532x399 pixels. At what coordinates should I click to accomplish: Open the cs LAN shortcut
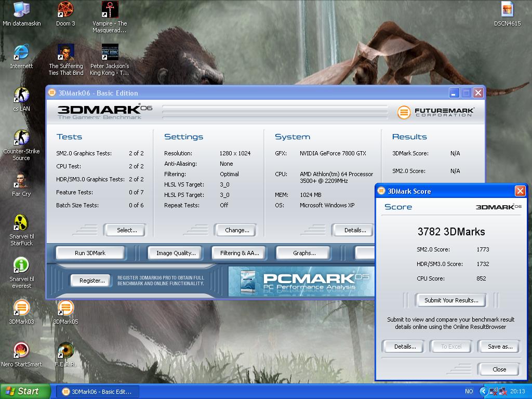pos(21,99)
